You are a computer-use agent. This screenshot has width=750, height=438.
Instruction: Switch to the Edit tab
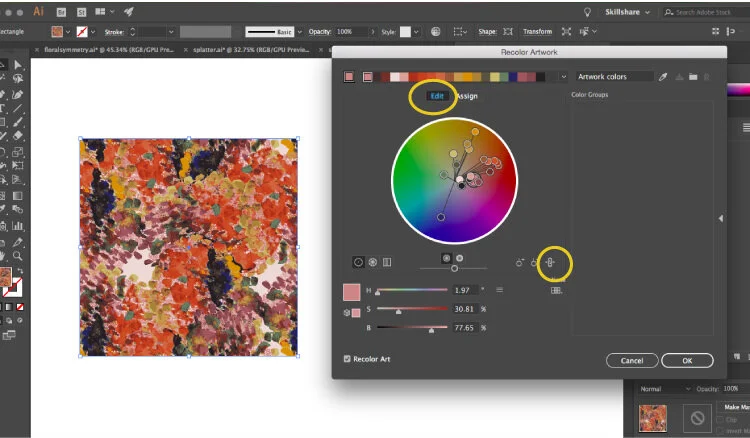pos(437,96)
